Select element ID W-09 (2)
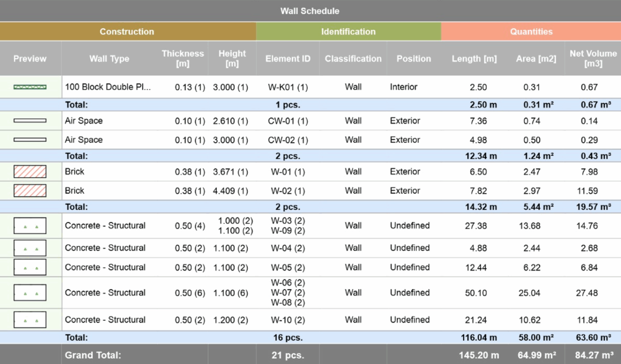This screenshot has height=364, width=621. click(288, 231)
